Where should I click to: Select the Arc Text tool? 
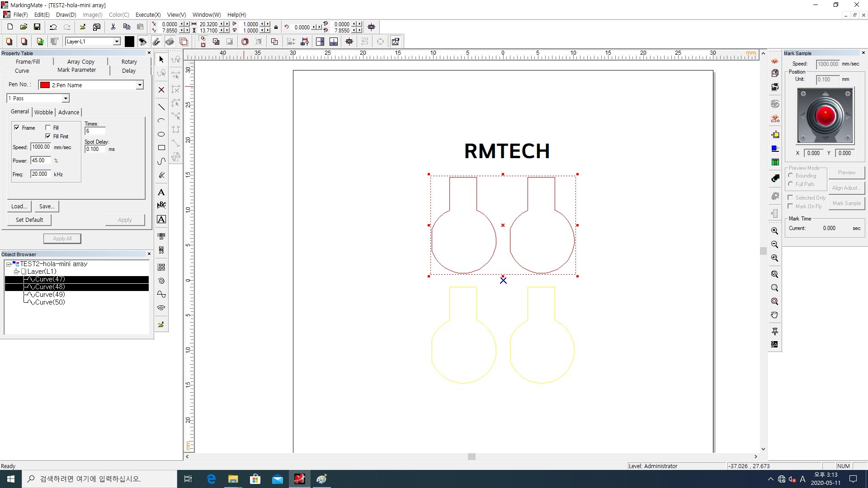tap(161, 205)
